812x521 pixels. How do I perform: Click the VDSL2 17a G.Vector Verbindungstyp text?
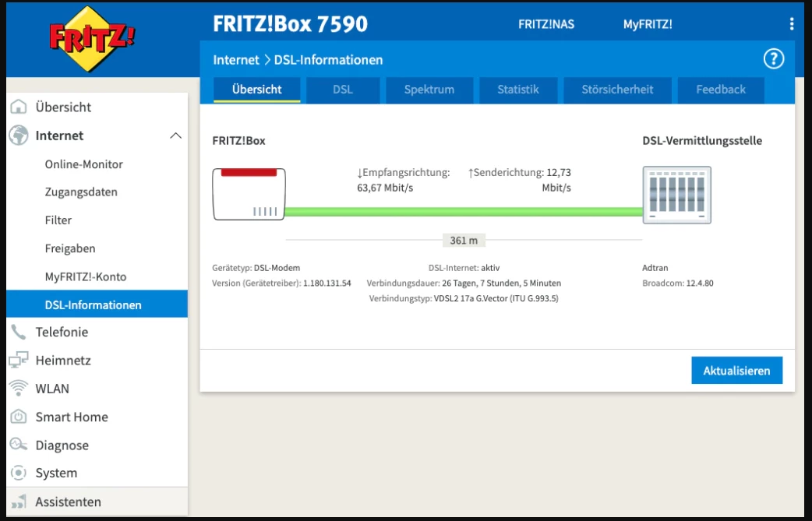click(x=464, y=298)
